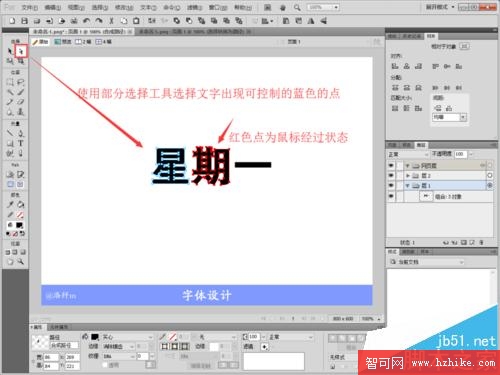Open the 文件 menu

pyautogui.click(x=29, y=7)
